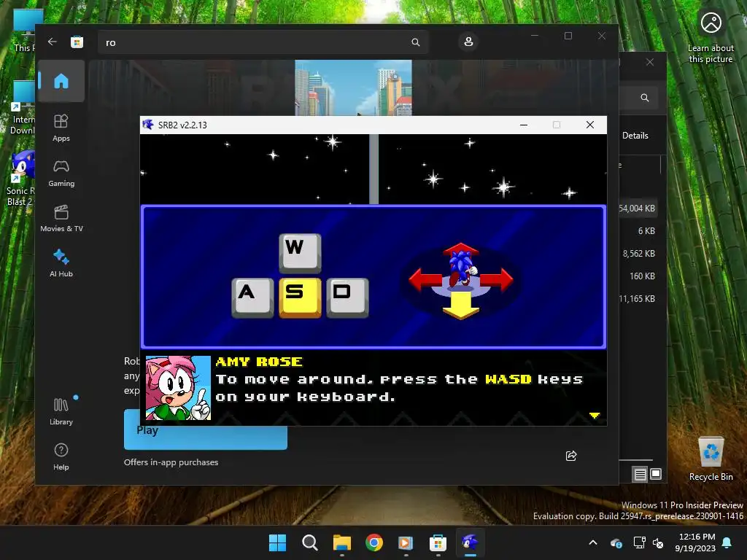Switch to Microsoft Store on the taskbar
The height and width of the screenshot is (560, 747).
pyautogui.click(x=438, y=542)
